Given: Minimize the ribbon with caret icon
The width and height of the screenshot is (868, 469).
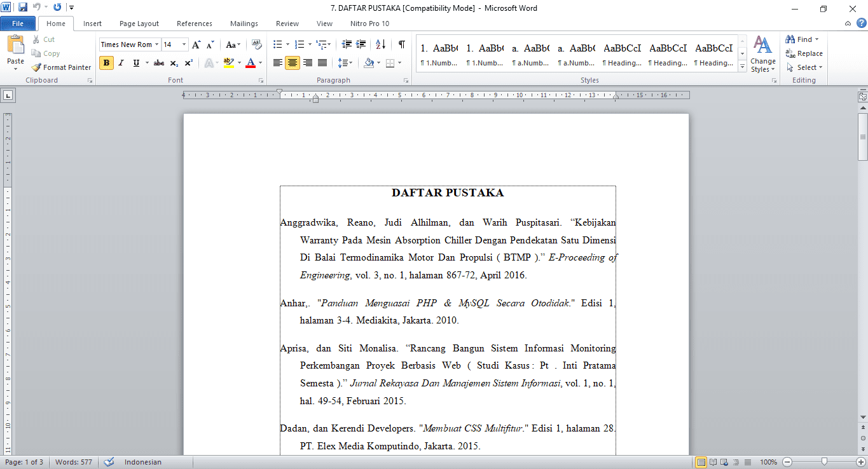Looking at the screenshot, I should (848, 24).
